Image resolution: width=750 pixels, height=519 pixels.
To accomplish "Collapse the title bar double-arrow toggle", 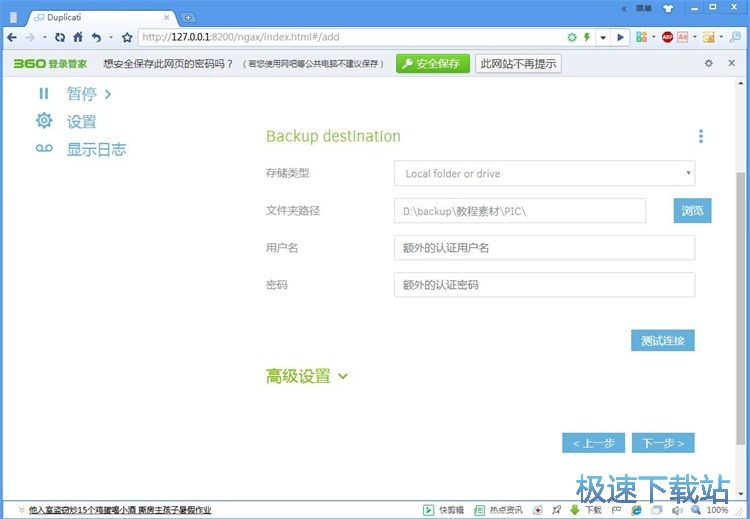I will pos(624,9).
